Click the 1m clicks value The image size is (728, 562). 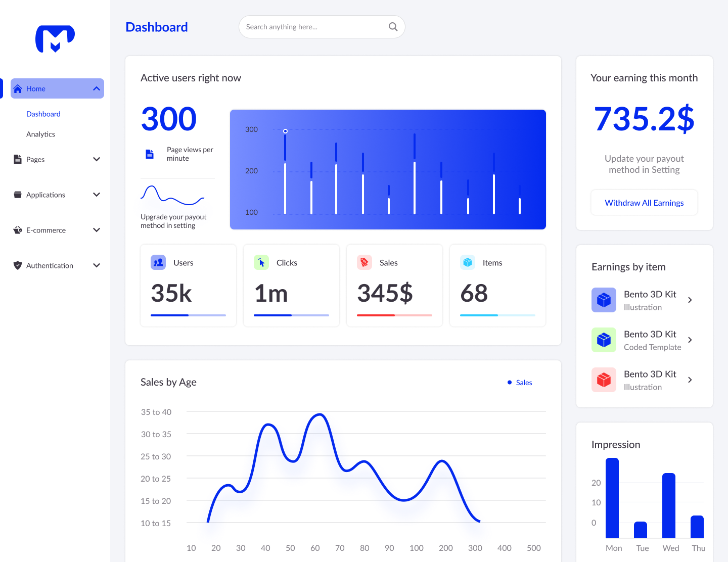pos(271,293)
